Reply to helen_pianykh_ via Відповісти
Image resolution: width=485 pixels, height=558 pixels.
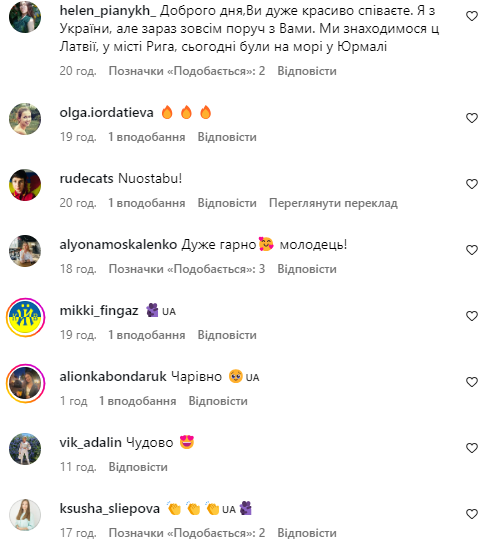point(307,71)
